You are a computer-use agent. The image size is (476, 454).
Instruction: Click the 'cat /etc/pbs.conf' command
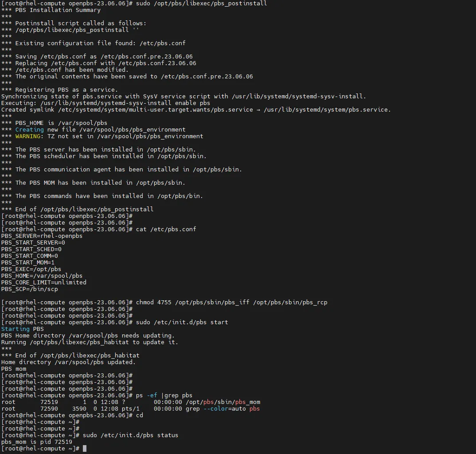click(166, 229)
